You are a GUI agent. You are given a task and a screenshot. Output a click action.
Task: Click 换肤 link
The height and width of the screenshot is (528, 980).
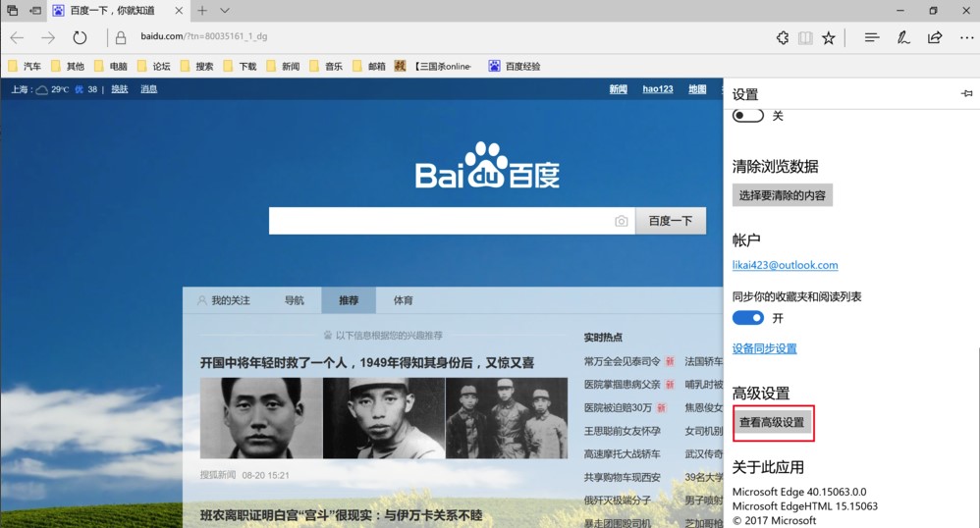pos(120,89)
